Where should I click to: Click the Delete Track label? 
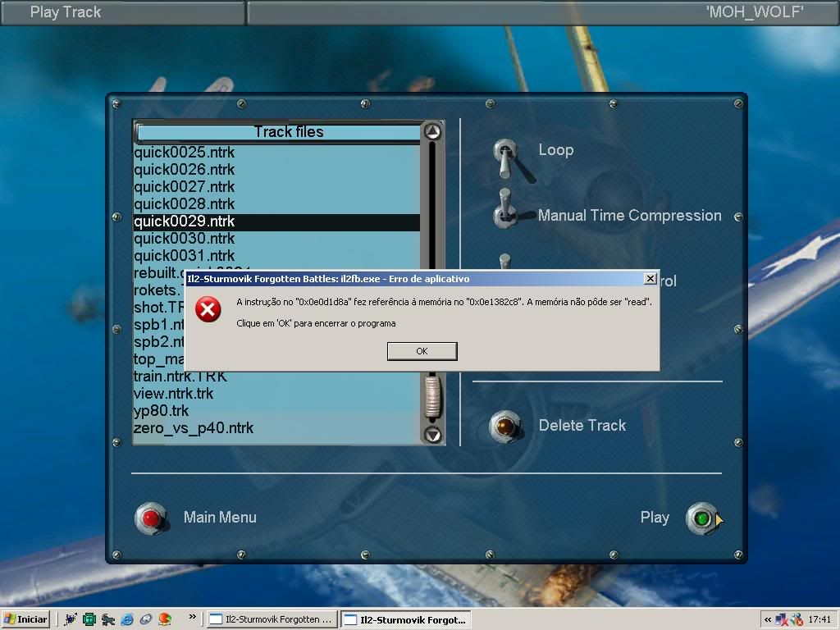(x=582, y=426)
